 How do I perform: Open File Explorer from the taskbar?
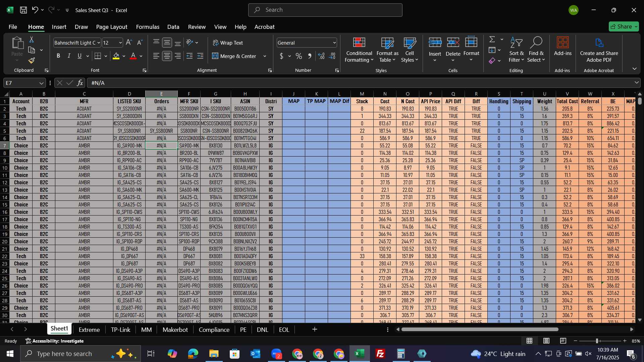[x=214, y=354]
